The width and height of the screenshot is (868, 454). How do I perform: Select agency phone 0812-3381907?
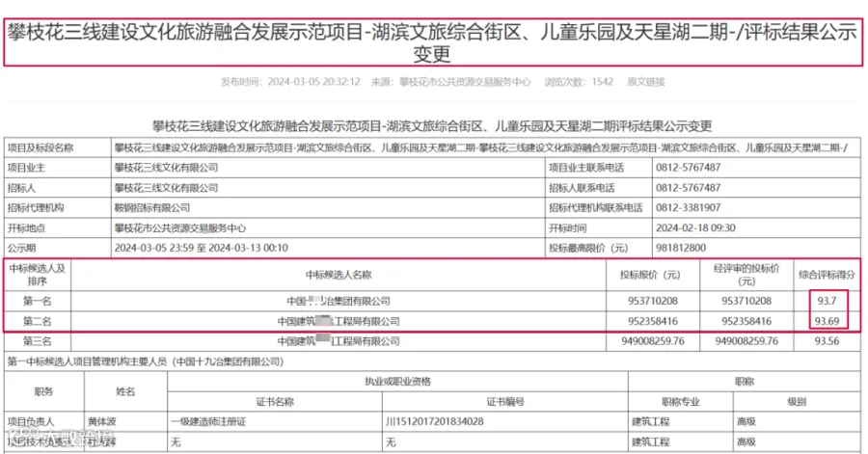click(688, 208)
